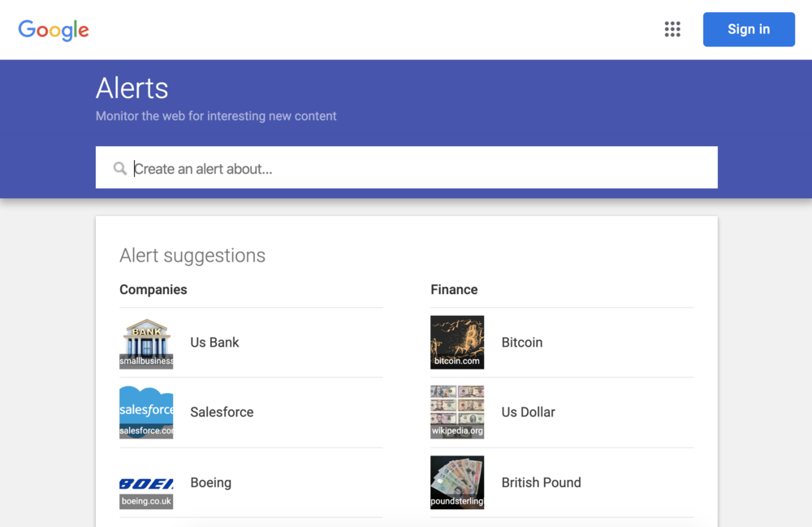Click the Alerts page title
812x527 pixels.
tap(132, 88)
